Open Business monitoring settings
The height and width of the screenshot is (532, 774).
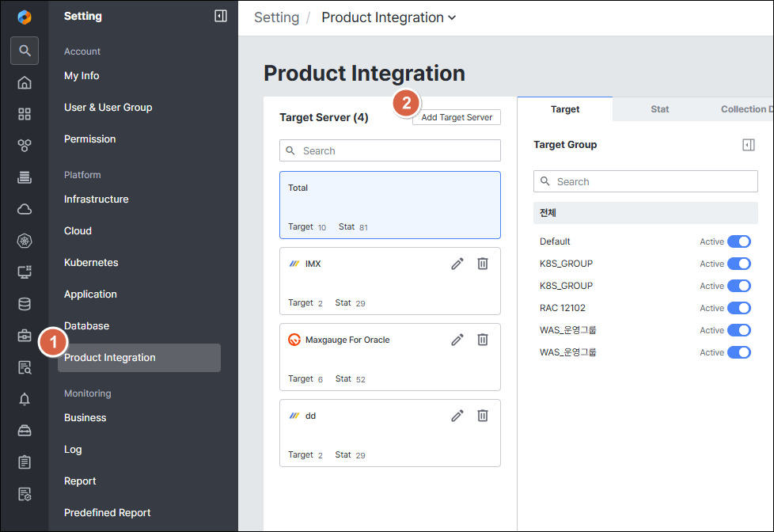pyautogui.click(x=85, y=417)
